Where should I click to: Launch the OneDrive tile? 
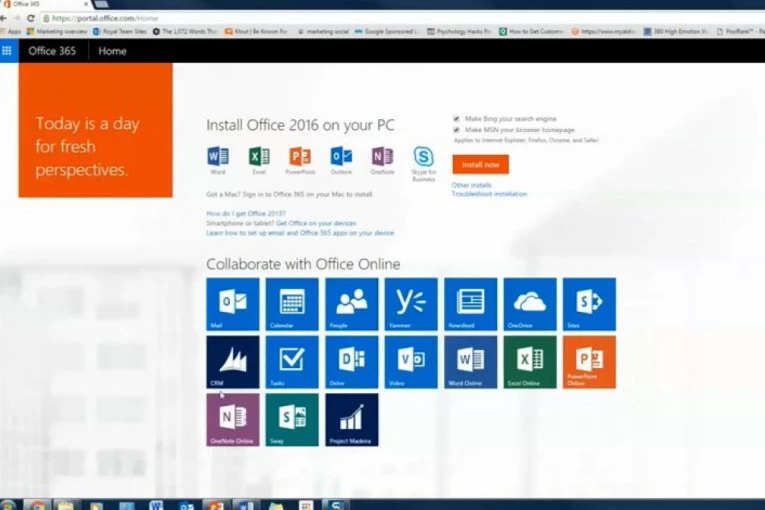point(530,304)
